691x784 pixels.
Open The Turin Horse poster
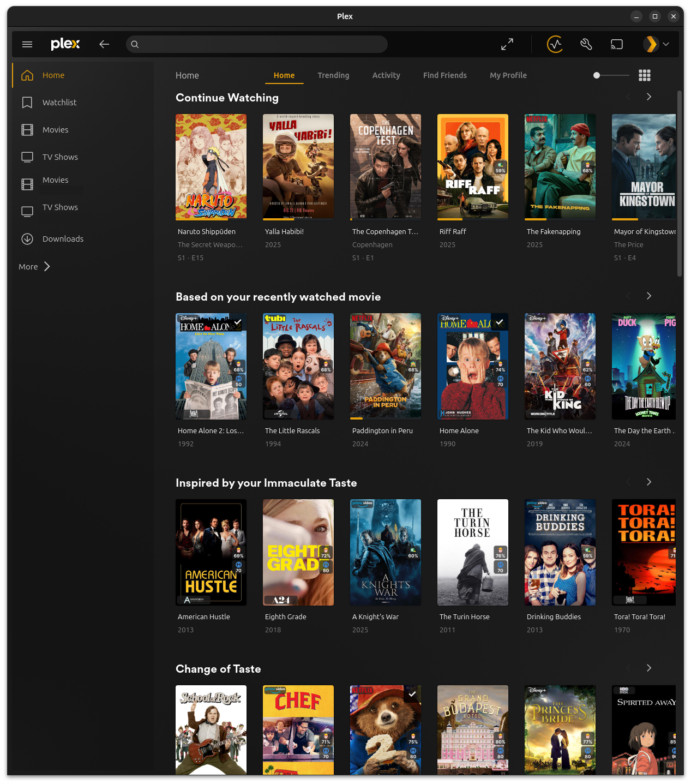[473, 552]
